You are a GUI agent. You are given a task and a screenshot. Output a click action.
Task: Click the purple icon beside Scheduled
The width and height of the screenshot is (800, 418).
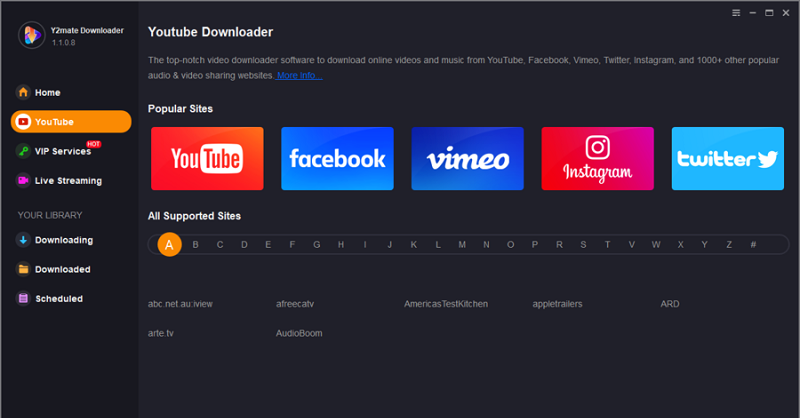pyautogui.click(x=23, y=299)
